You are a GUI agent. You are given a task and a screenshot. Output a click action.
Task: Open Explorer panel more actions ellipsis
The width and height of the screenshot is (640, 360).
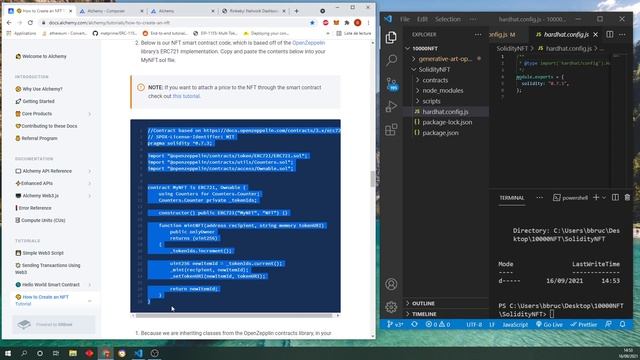point(478,35)
